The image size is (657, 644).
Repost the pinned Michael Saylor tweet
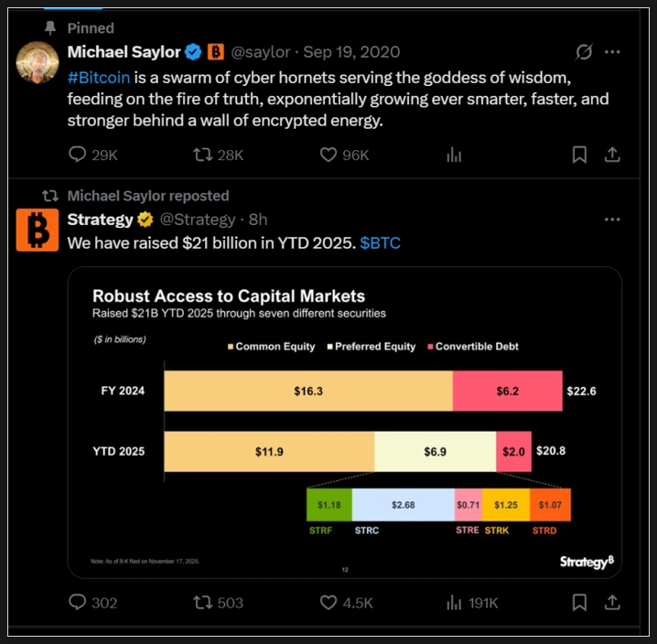click(x=203, y=155)
